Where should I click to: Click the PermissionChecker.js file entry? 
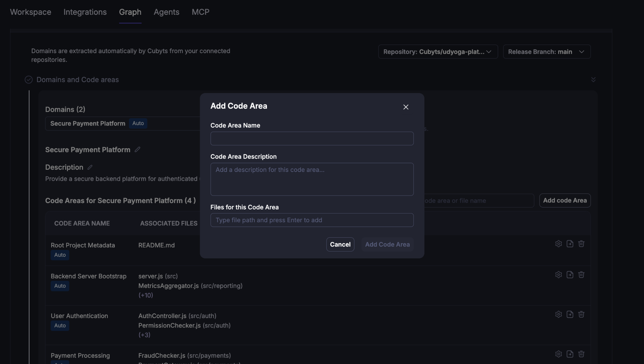184,325
